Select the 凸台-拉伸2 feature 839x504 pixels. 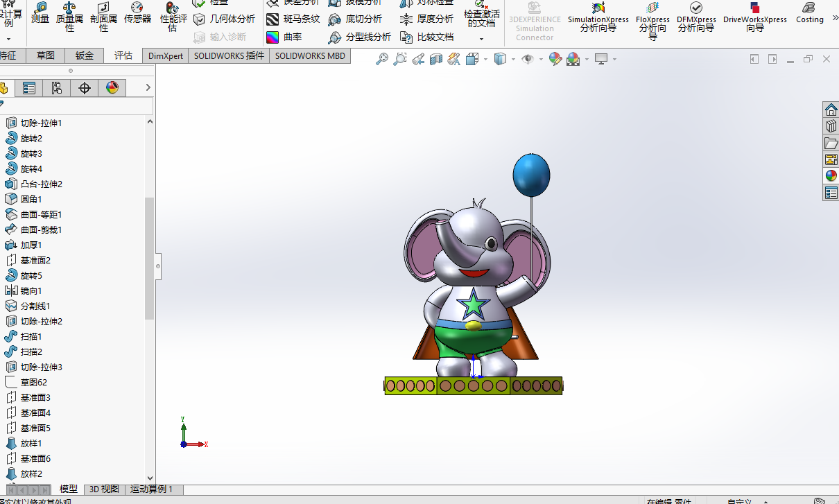tap(34, 184)
